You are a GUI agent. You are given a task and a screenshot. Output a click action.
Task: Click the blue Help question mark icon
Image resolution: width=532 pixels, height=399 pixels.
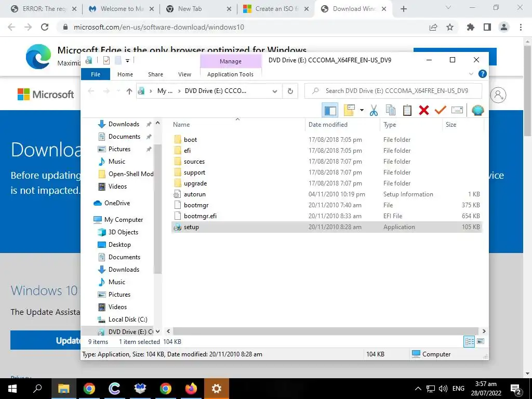(x=482, y=74)
